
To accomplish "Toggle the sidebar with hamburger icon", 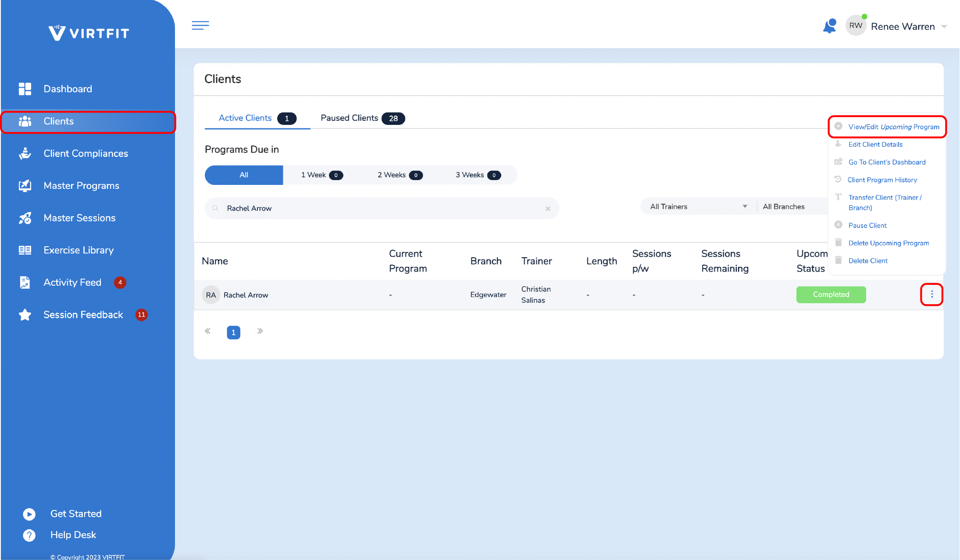I will click(x=200, y=25).
